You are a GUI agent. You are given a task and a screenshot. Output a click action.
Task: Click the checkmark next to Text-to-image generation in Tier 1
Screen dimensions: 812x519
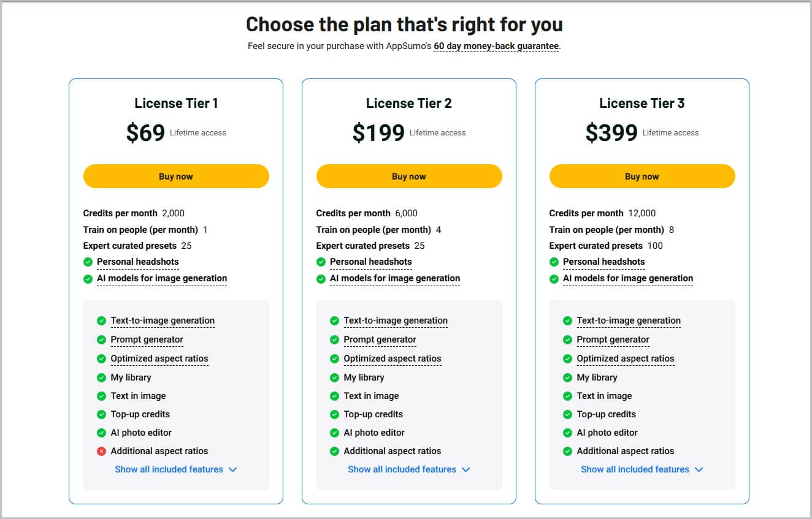[x=102, y=320]
